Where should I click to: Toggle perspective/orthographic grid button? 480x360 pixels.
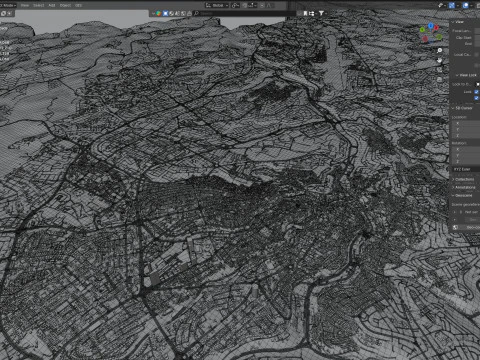click(x=440, y=79)
